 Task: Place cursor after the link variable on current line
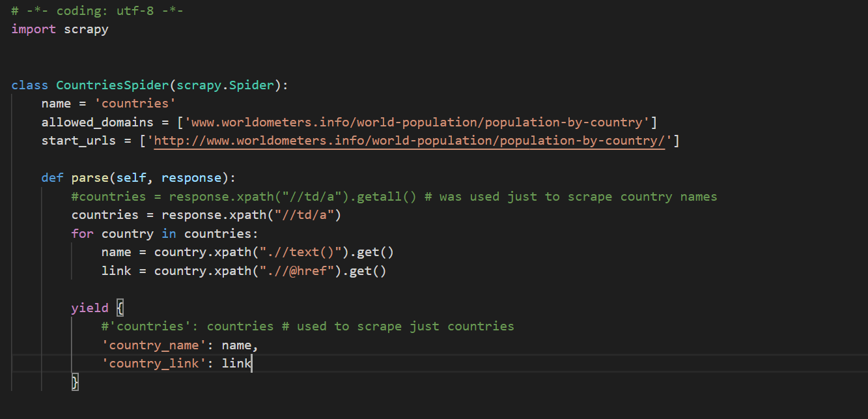pos(251,363)
